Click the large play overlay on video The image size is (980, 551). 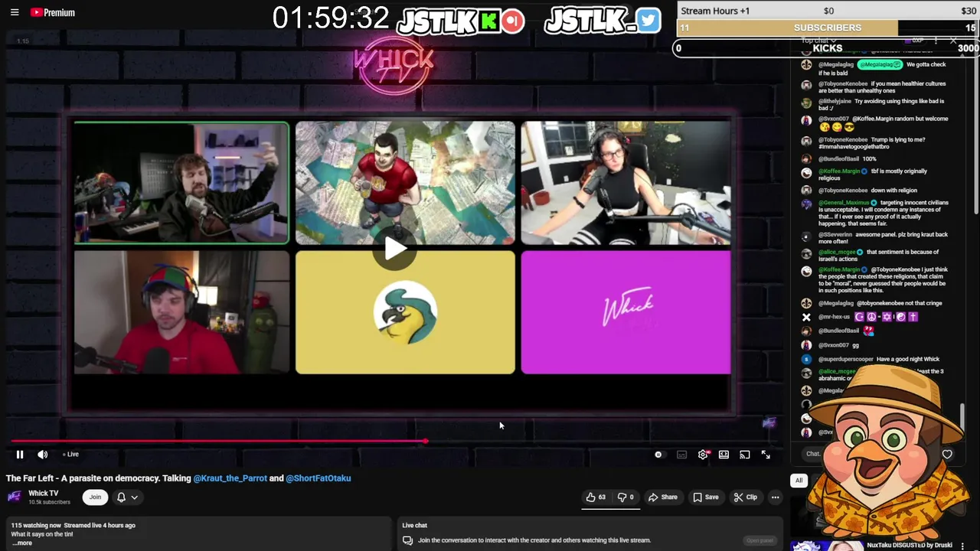click(x=395, y=249)
